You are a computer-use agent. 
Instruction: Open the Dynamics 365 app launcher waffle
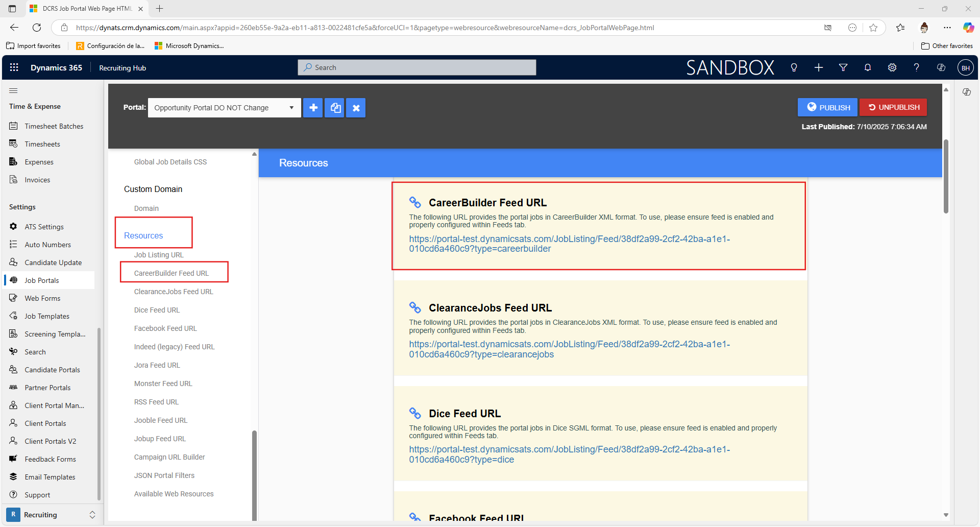pos(14,67)
